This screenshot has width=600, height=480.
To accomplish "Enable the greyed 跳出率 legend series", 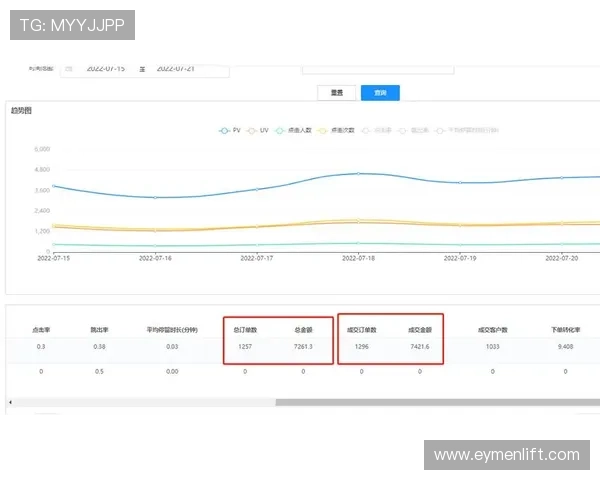I will click(413, 131).
